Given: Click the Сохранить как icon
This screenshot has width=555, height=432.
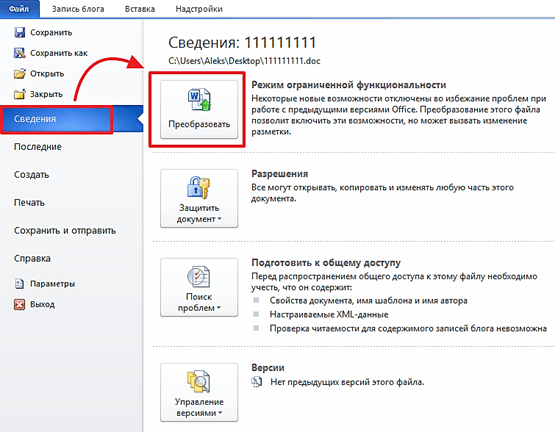Looking at the screenshot, I should [19, 53].
